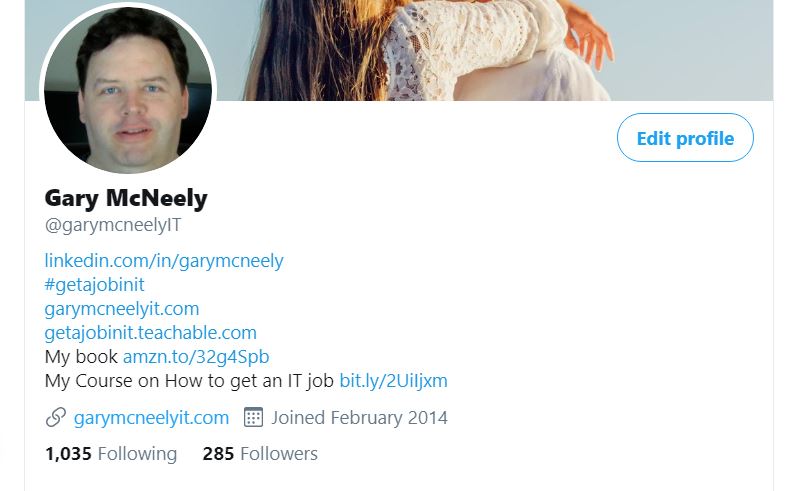The image size is (789, 491).
Task: Click the chain link icon beside website
Action: [55, 418]
